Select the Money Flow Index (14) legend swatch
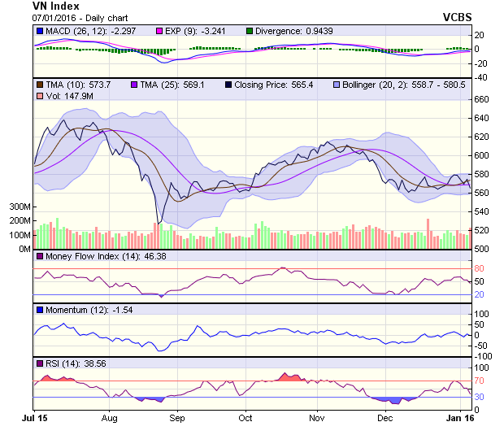Screen dimensions: 504x435 (x=39, y=258)
